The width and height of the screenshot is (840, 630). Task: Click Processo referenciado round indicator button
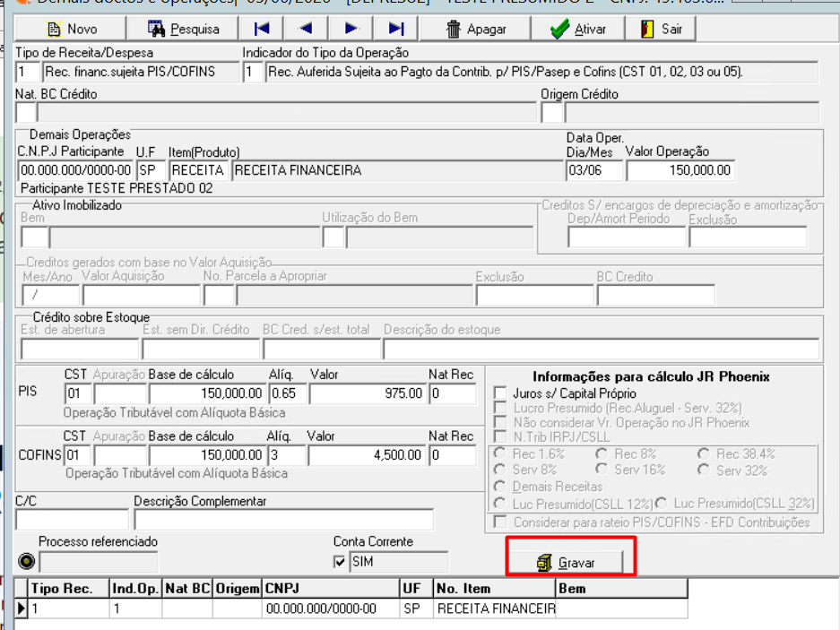click(26, 561)
